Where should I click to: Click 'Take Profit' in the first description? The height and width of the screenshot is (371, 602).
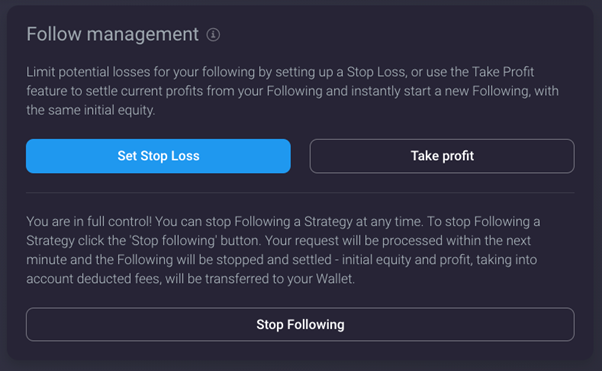pyautogui.click(x=503, y=72)
